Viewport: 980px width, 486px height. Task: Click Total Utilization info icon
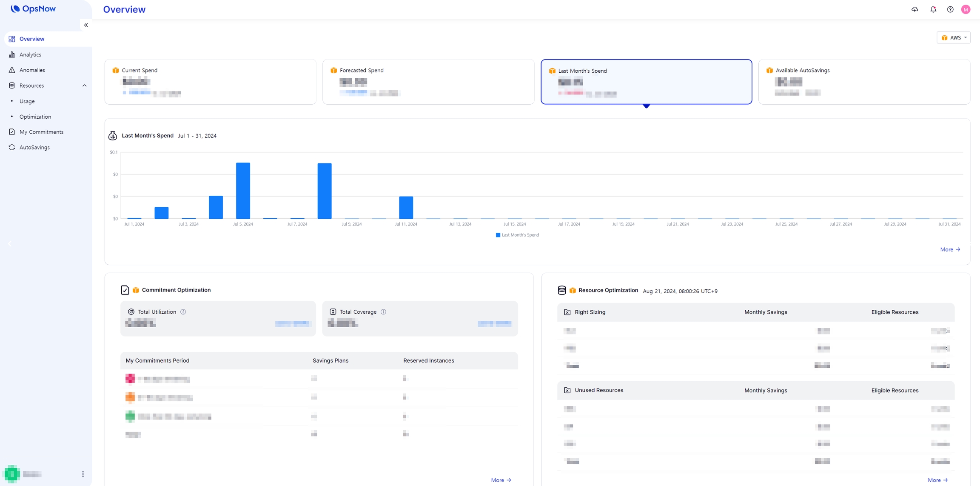point(183,312)
